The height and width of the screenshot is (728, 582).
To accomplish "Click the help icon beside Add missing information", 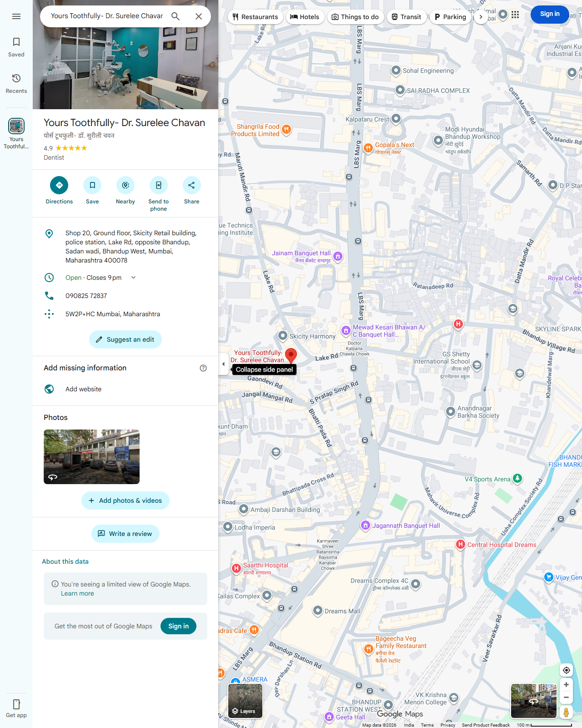I will coord(203,368).
